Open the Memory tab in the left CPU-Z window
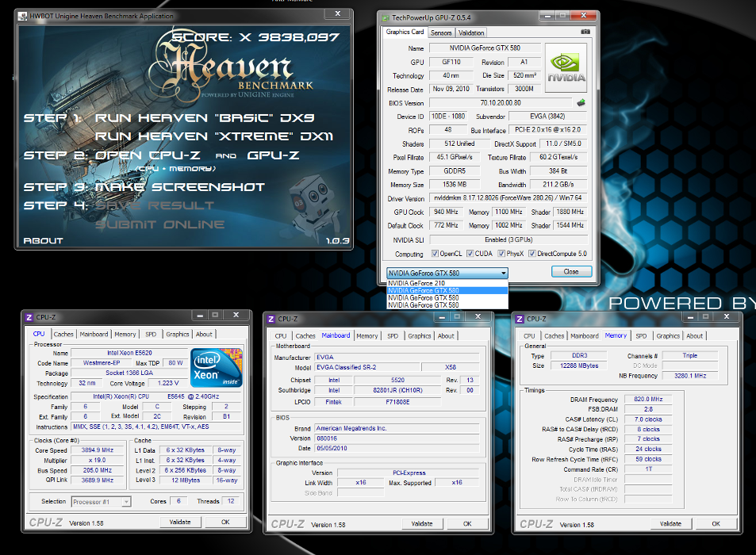 (x=125, y=334)
